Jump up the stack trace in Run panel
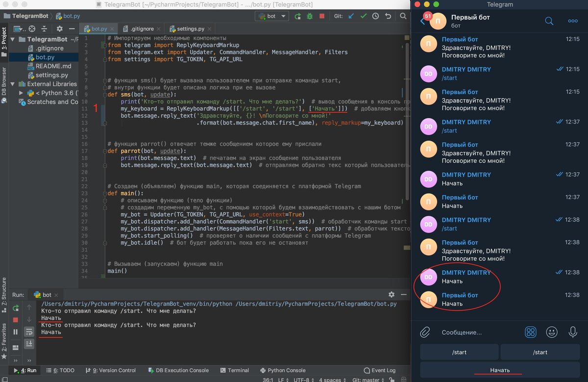Viewport: 588px width, 382px height. click(x=29, y=308)
